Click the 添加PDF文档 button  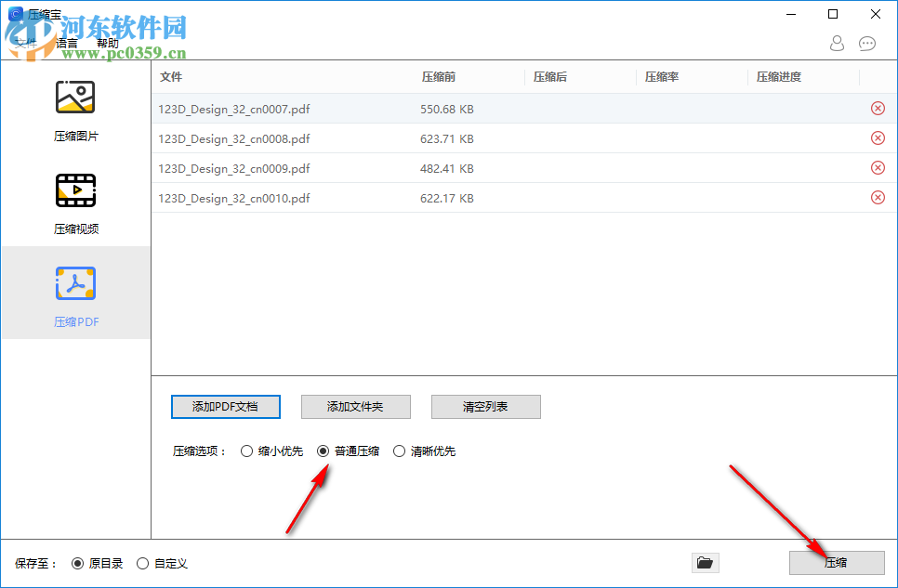point(225,407)
